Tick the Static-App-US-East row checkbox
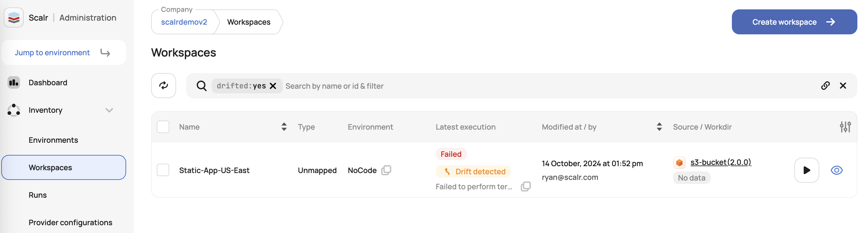This screenshot has width=868, height=233. point(163,170)
